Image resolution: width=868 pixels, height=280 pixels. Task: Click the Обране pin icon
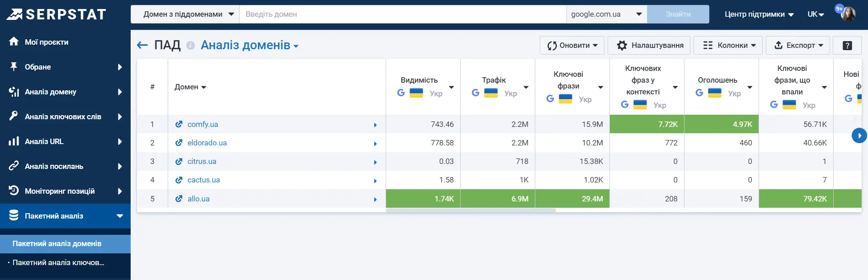pos(14,67)
